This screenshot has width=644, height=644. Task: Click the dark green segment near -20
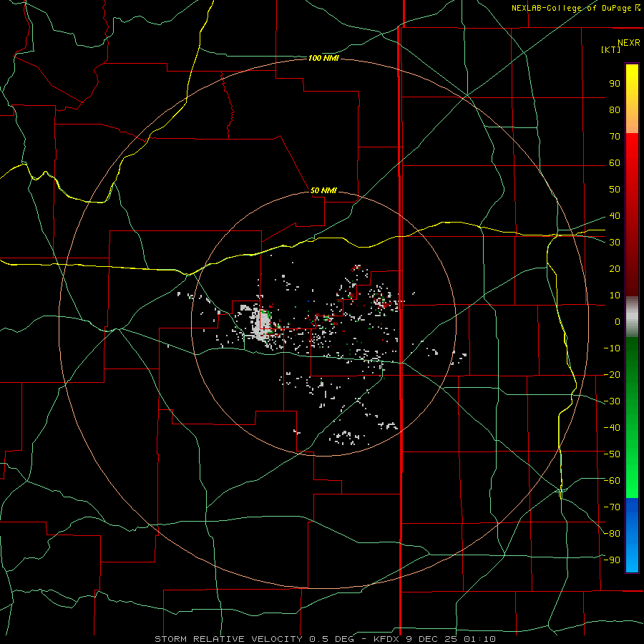point(632,370)
